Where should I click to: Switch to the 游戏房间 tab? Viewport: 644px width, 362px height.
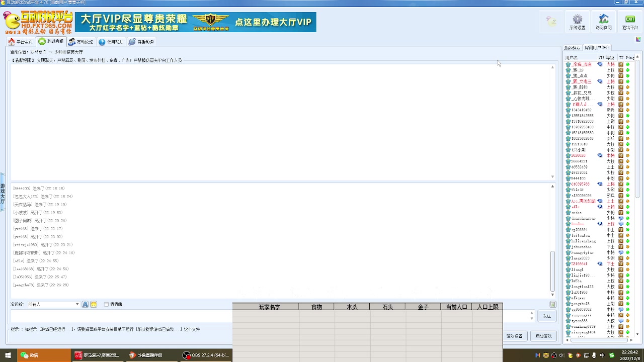point(51,42)
